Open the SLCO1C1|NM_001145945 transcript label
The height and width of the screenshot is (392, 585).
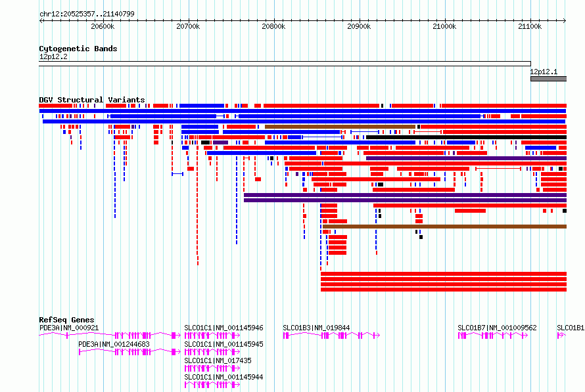(223, 344)
